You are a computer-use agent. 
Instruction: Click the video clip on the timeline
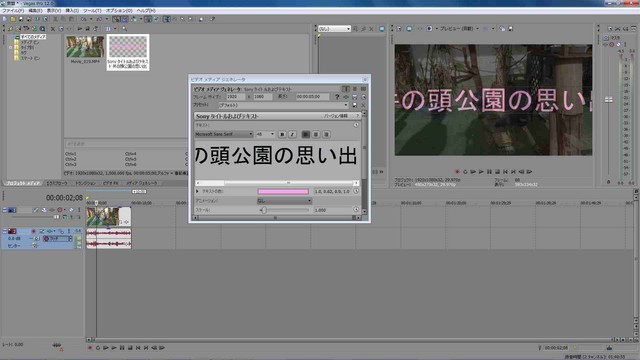coord(109,216)
